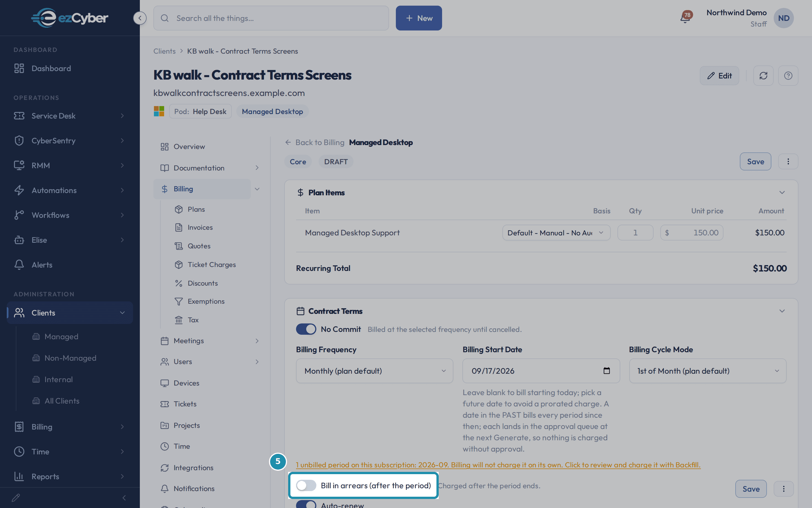
Task: Open the help question mark icon
Action: [x=788, y=76]
